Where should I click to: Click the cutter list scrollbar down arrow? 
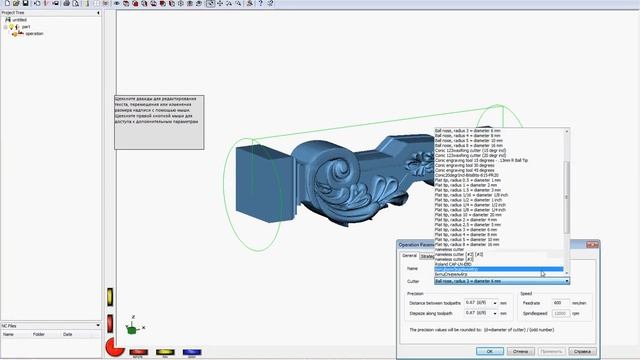(567, 273)
